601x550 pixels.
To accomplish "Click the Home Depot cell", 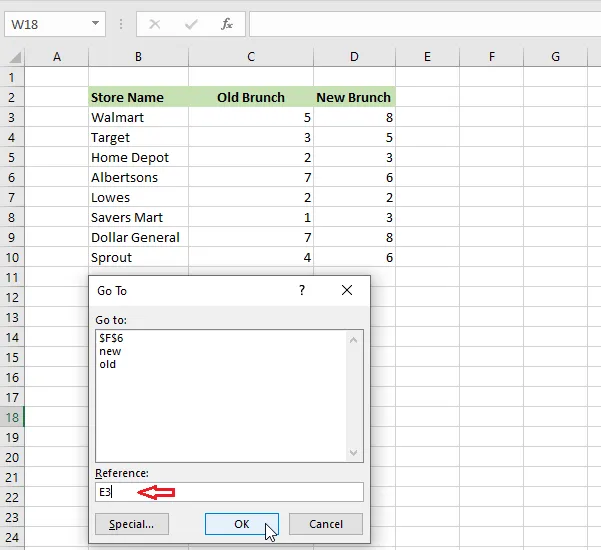I will click(138, 157).
